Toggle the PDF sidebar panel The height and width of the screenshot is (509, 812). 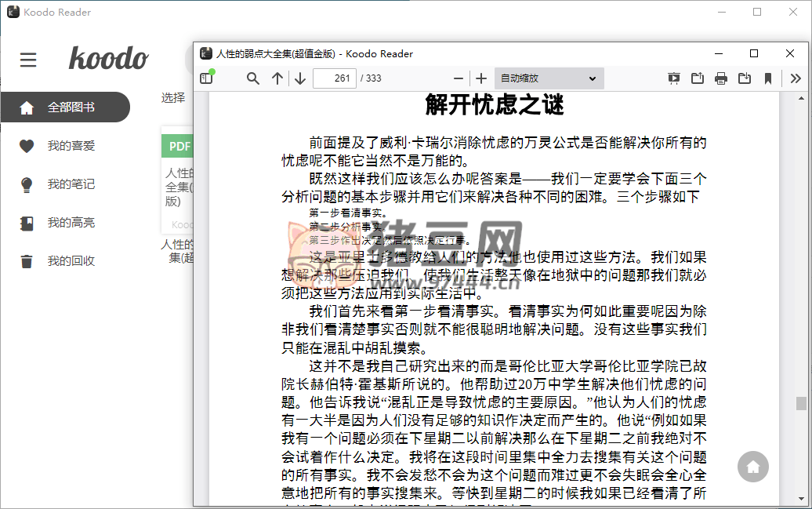(206, 78)
